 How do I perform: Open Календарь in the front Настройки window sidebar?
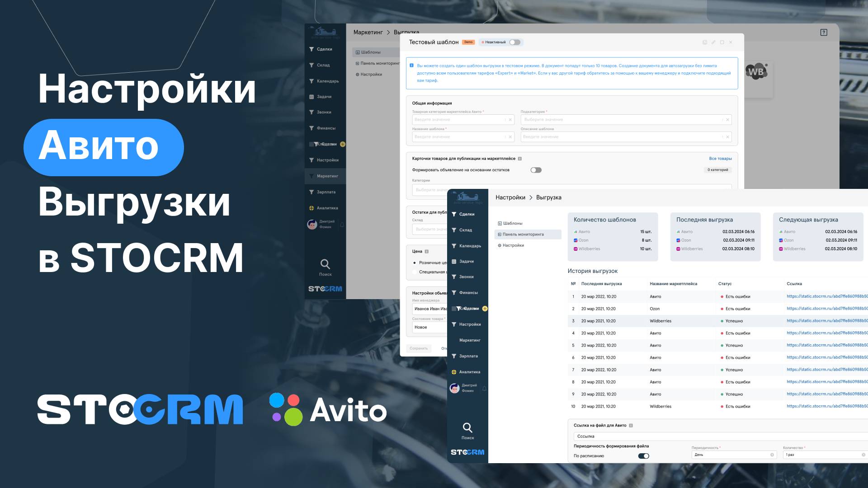click(x=466, y=246)
